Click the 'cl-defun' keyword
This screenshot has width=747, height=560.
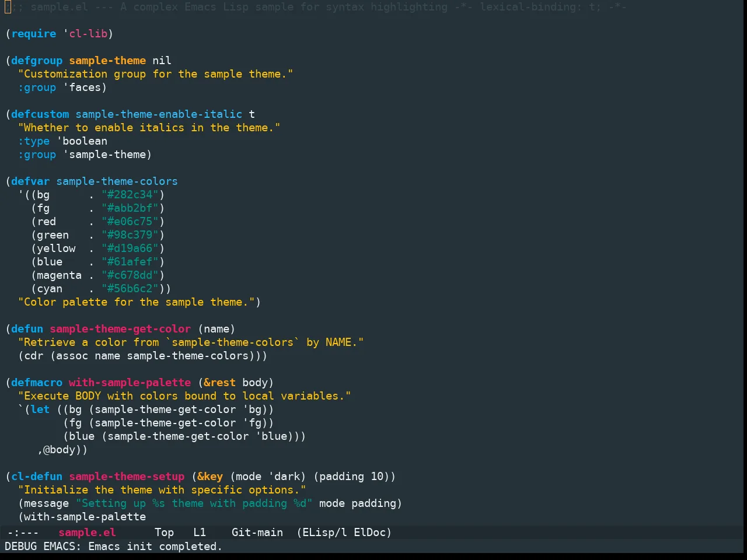pyautogui.click(x=37, y=477)
